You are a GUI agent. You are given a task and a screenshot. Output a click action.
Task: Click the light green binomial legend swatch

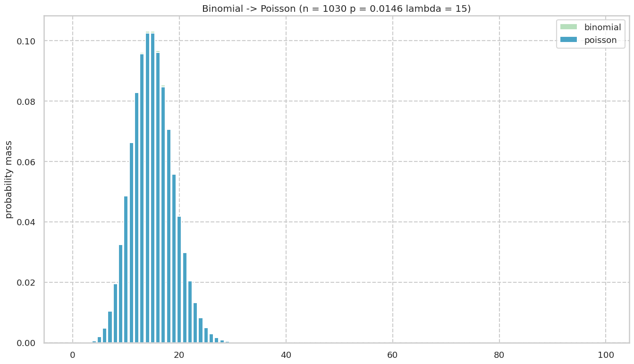568,27
